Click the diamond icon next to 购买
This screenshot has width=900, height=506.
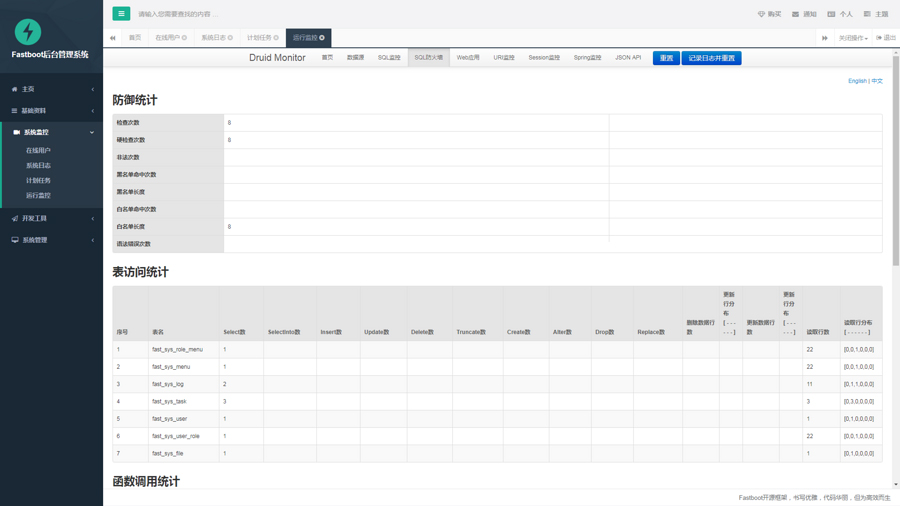(x=761, y=14)
